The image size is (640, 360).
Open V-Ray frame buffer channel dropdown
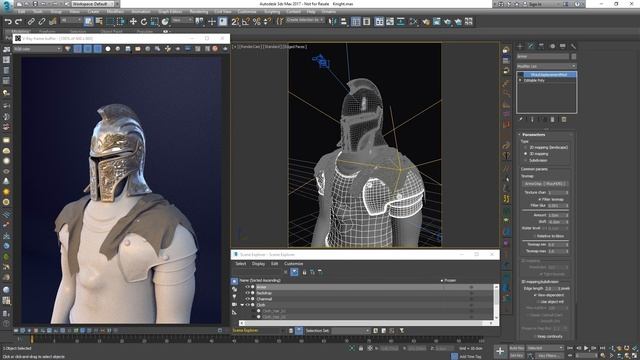[x=37, y=49]
